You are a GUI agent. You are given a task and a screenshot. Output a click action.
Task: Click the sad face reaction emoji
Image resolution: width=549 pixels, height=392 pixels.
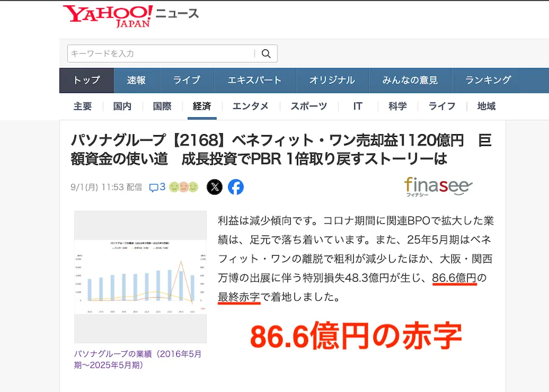coord(193,187)
